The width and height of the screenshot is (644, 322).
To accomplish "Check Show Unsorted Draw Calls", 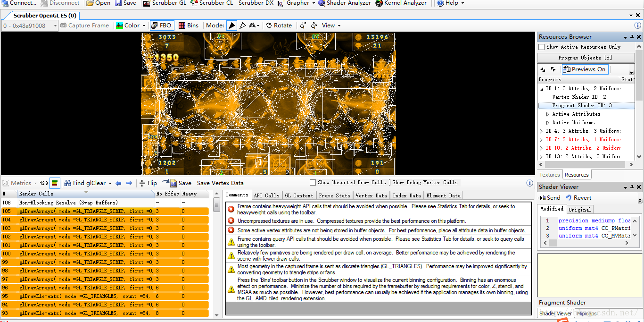I will pyautogui.click(x=313, y=182).
